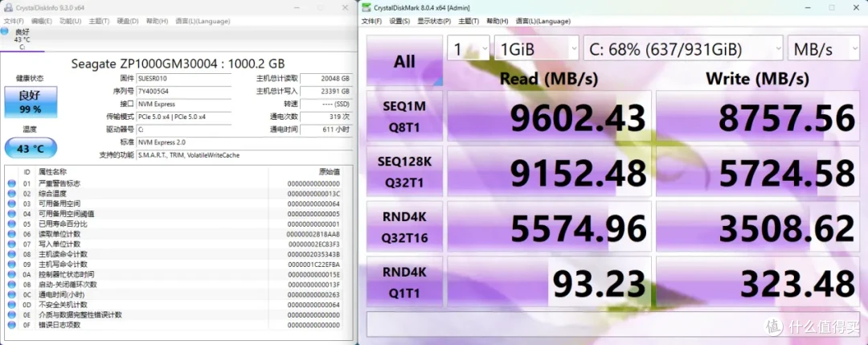Run the RND4K Q32T16 test button

point(404,227)
